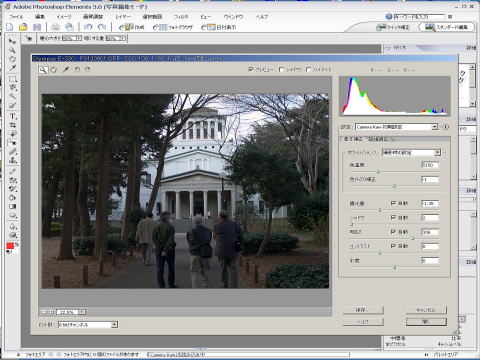This screenshot has height=360, width=480.
Task: Click the Print icon in the shortcuts bar
Action: (55, 27)
